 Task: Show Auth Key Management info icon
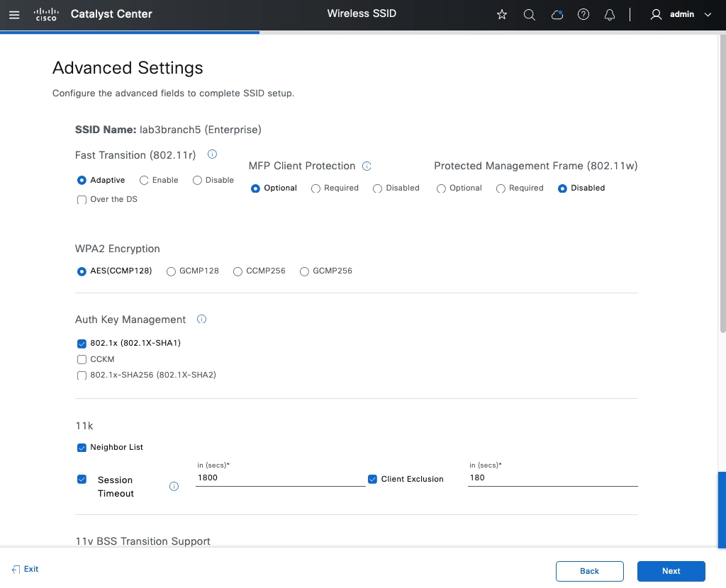coord(201,319)
